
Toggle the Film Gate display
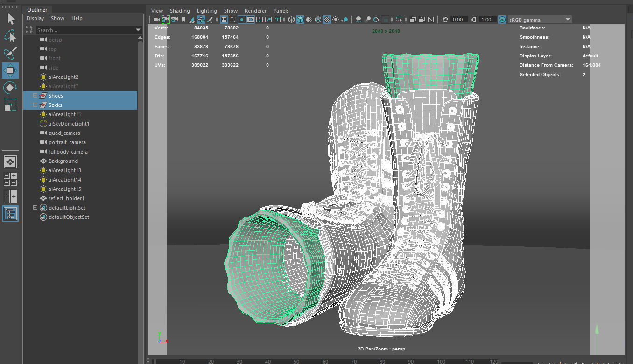(x=233, y=20)
